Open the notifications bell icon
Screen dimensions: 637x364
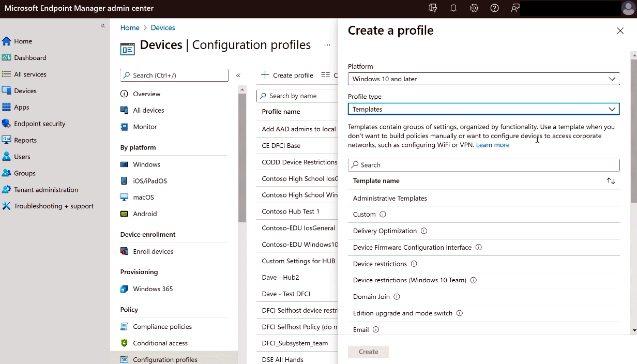453,8
